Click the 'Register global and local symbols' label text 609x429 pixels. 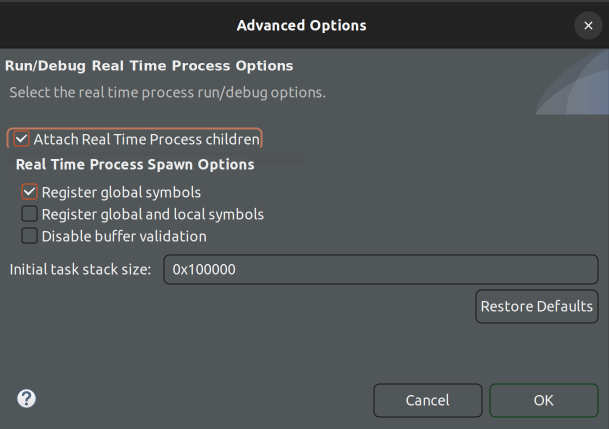coord(152,214)
